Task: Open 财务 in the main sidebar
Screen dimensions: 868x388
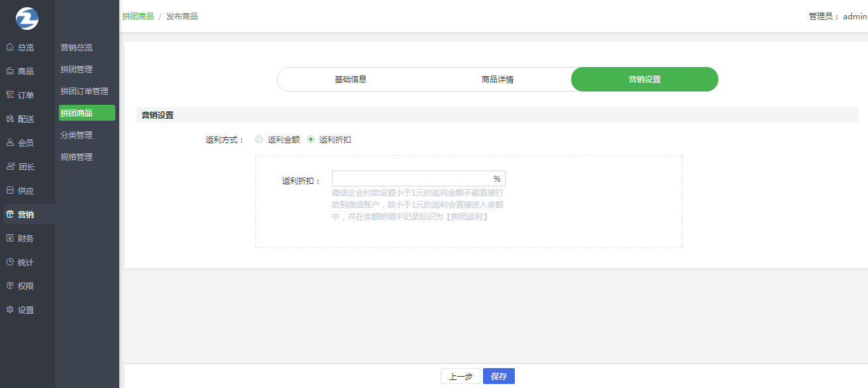Action: [27, 239]
